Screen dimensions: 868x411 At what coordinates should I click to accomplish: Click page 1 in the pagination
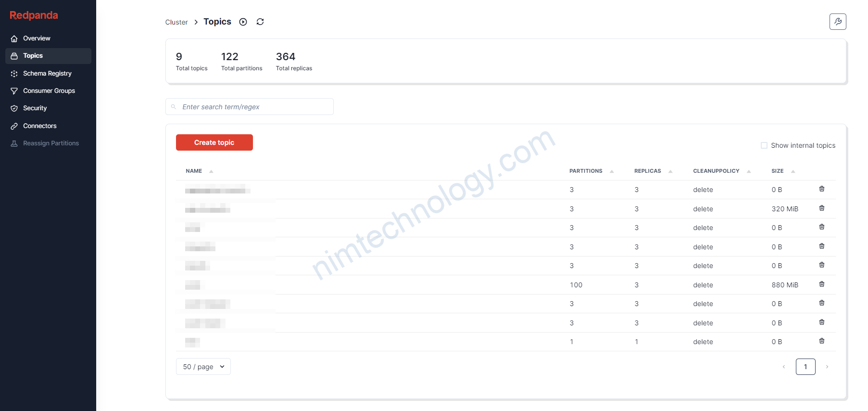[x=805, y=367]
